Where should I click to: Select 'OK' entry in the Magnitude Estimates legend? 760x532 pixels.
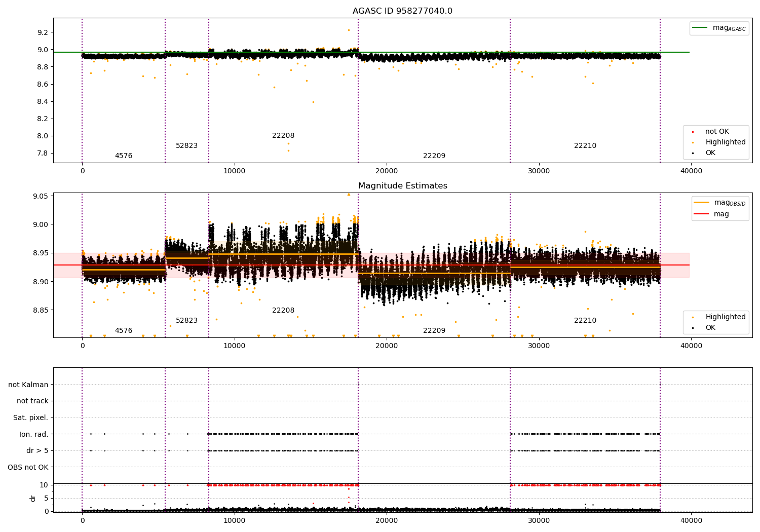tap(710, 328)
